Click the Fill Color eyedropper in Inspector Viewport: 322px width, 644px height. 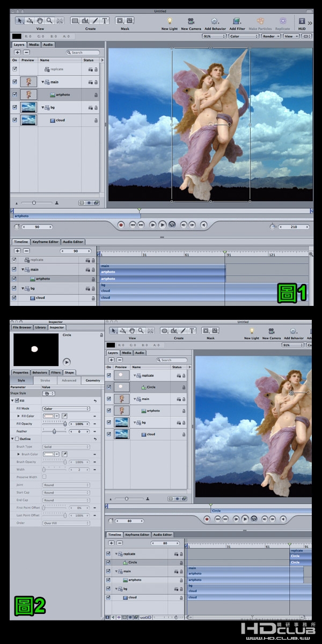64,416
